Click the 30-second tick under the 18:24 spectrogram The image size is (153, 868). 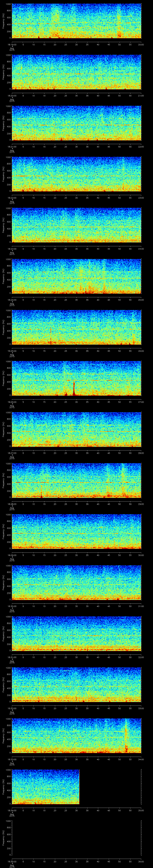point(76,300)
